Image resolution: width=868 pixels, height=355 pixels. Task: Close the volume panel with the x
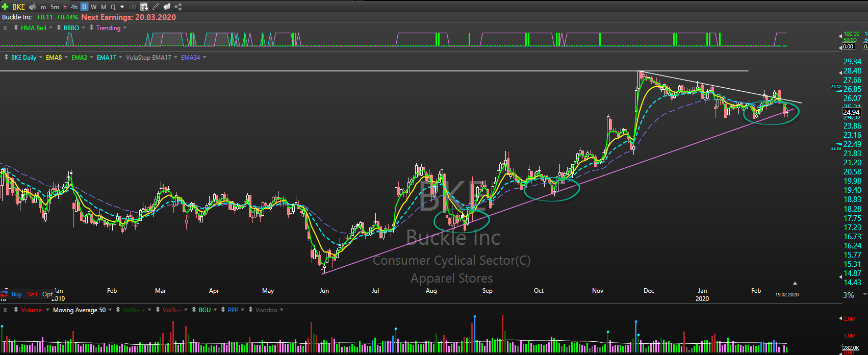(x=5, y=310)
